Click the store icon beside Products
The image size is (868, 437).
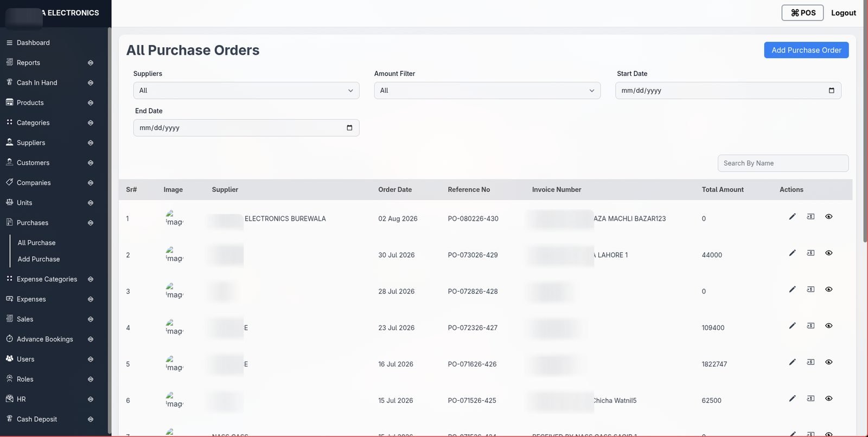coord(9,102)
